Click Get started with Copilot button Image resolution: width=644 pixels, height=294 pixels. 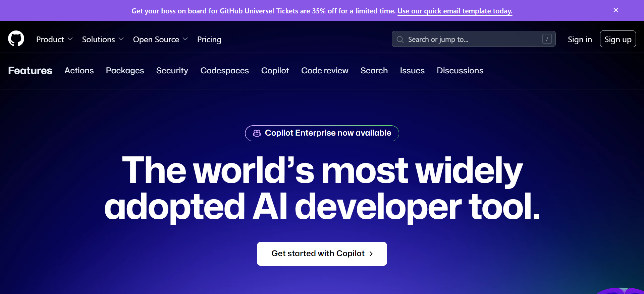tap(322, 254)
